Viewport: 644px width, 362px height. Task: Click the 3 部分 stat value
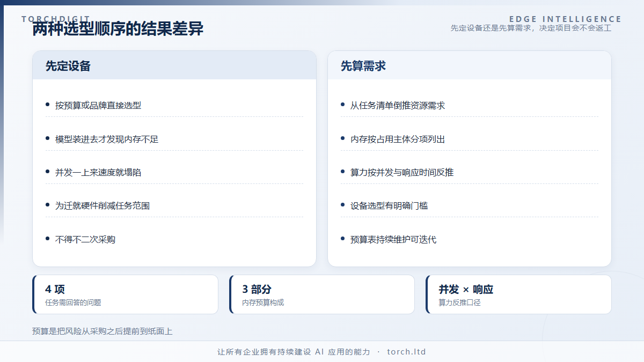click(257, 289)
